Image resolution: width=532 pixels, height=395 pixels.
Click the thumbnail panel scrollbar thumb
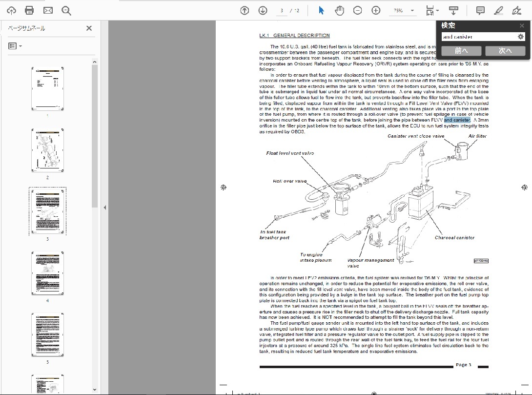coord(95,136)
